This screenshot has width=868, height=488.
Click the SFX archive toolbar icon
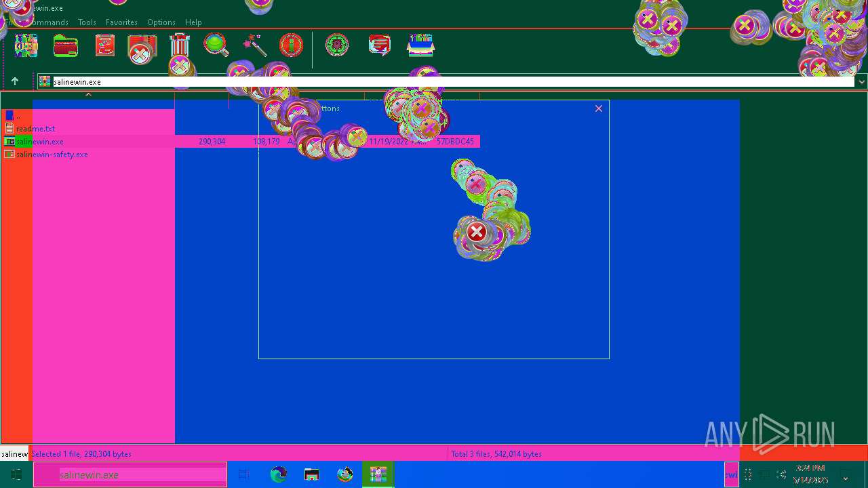click(x=420, y=45)
